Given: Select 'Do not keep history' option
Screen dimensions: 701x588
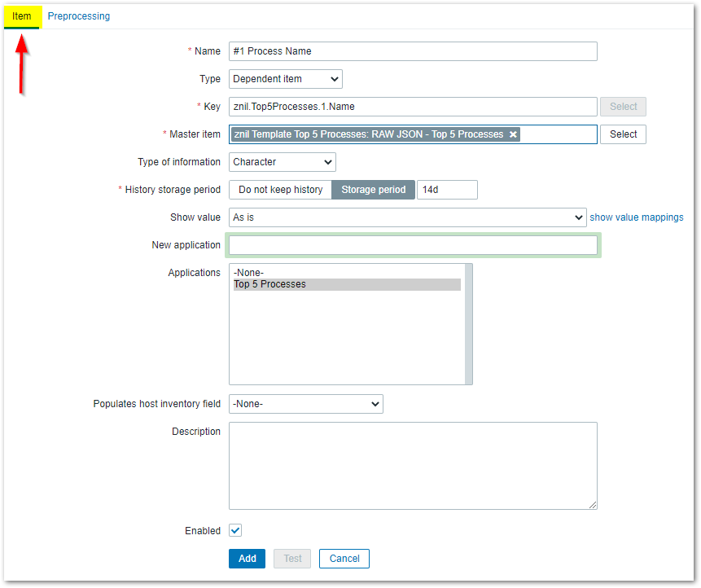Looking at the screenshot, I should point(280,190).
